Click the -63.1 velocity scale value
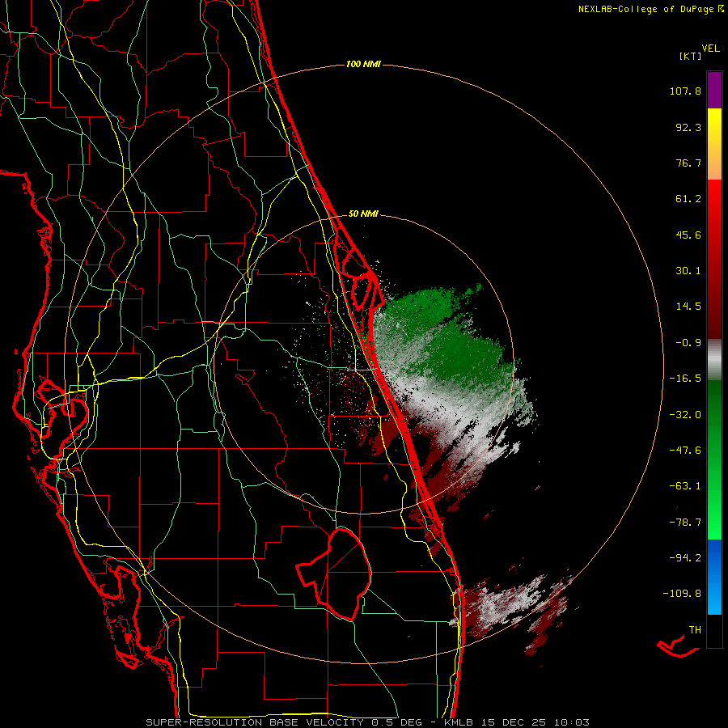728x728 pixels. (685, 485)
